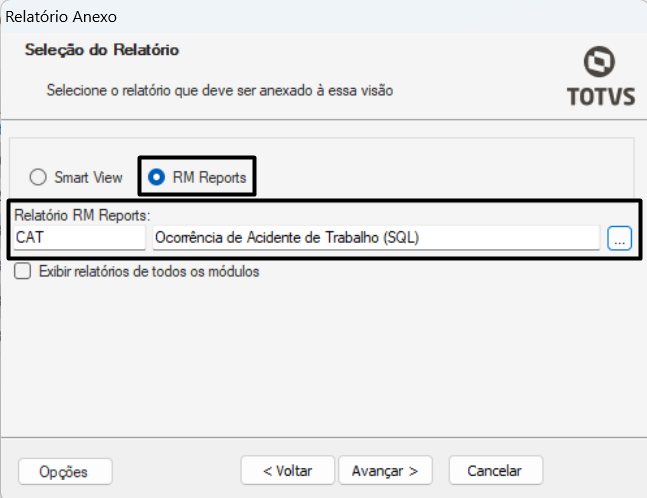647x498 pixels.
Task: Open the Opções button
Action: pos(65,471)
